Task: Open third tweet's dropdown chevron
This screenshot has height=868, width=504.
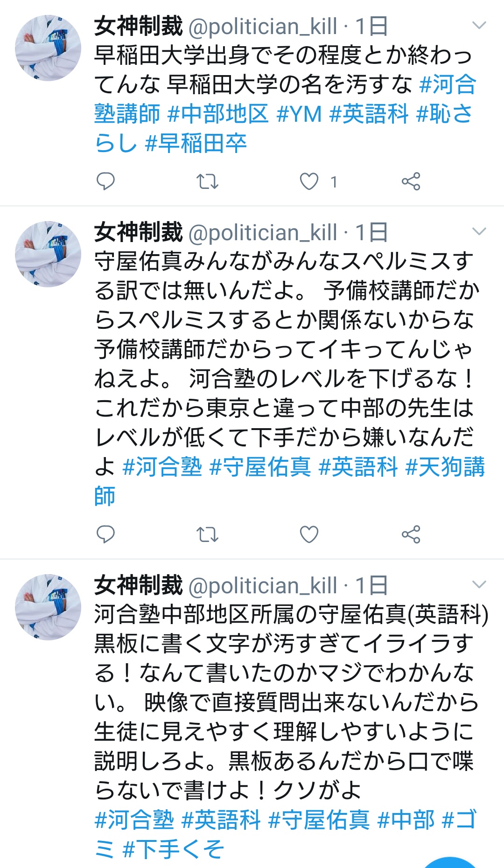Action: [x=479, y=584]
